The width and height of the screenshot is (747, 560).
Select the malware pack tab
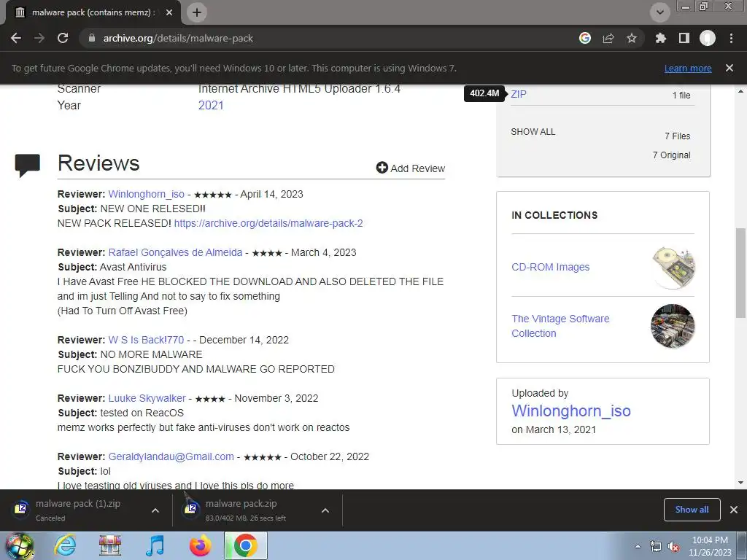coord(90,12)
